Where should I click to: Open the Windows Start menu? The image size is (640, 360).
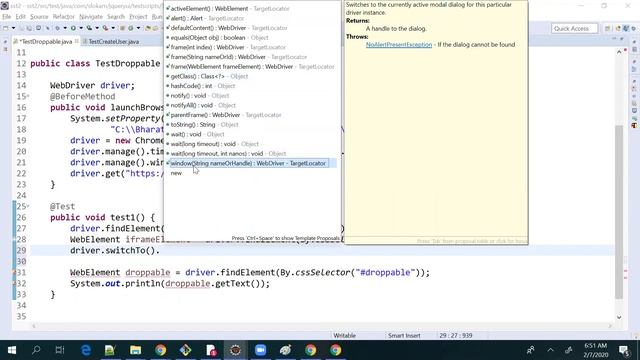[12, 350]
